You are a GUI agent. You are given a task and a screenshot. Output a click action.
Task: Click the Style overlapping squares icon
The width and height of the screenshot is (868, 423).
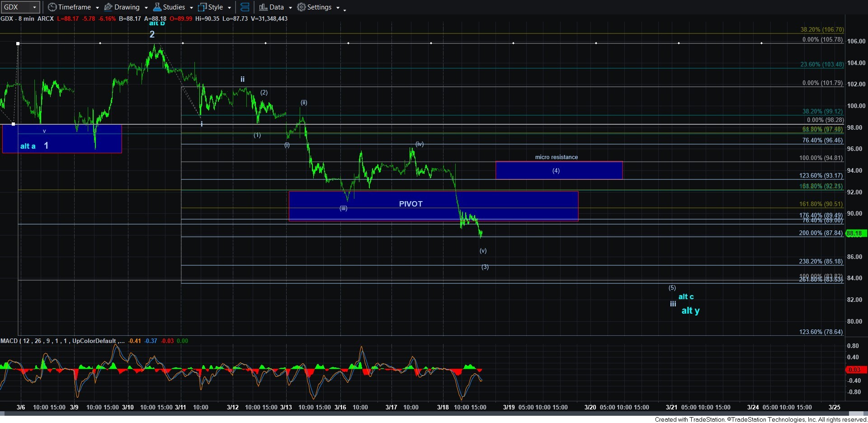202,7
